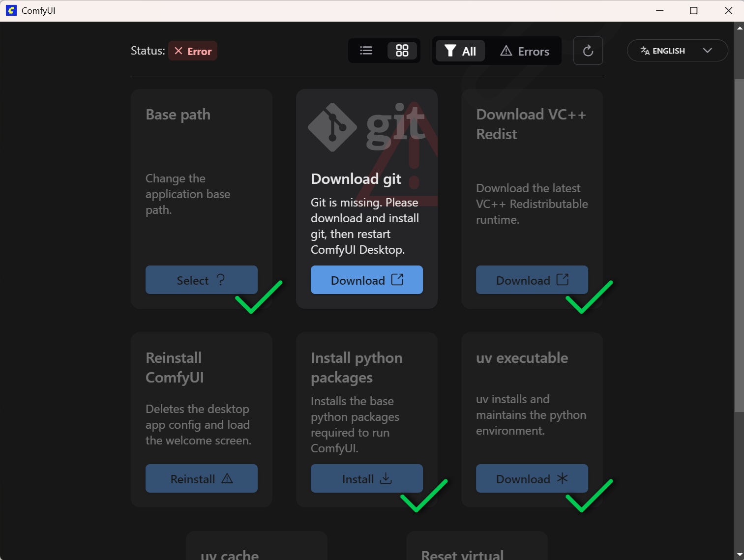Click the scrollbar up arrow
Screen dimensions: 744x560
coord(739,28)
